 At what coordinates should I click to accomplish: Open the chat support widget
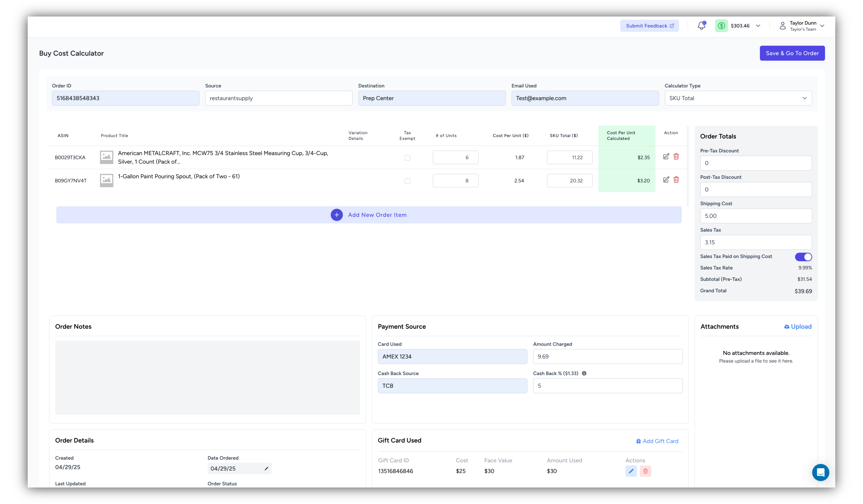[820, 472]
